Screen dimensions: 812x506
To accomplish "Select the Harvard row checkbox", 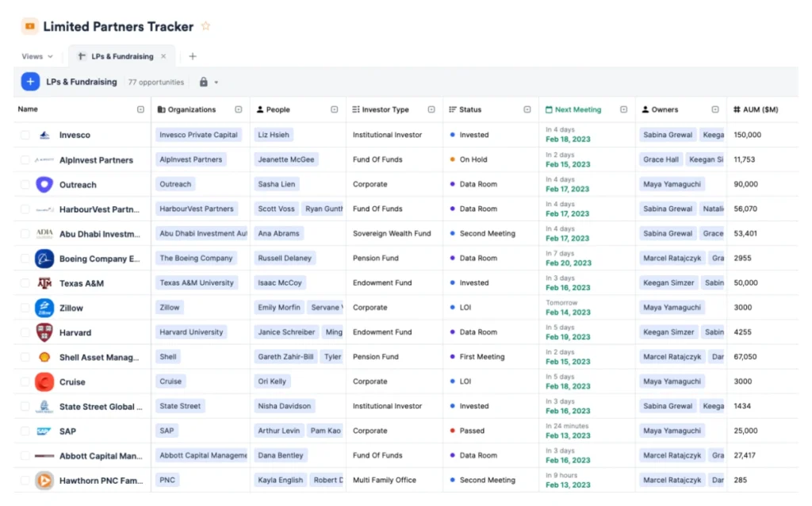I will (x=25, y=332).
